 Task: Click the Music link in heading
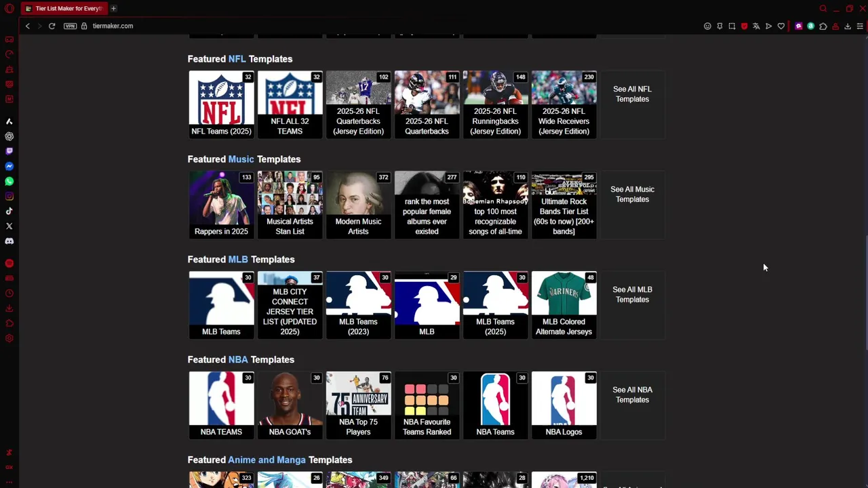(x=241, y=159)
